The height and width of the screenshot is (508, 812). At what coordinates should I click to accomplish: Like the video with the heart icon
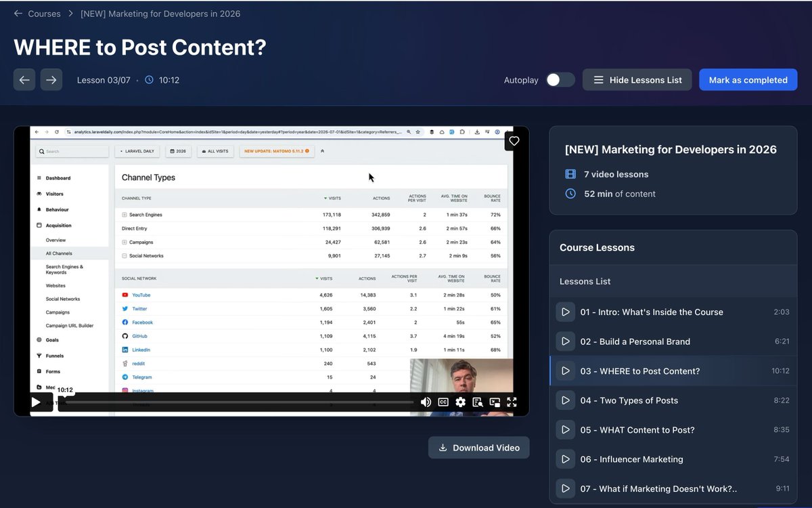[x=514, y=141]
